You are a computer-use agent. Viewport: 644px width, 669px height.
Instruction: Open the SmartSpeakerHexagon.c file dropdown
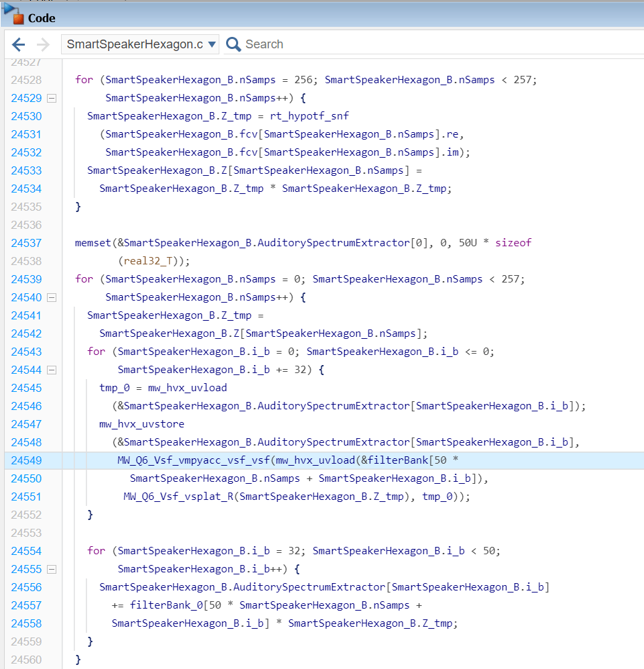click(x=141, y=44)
